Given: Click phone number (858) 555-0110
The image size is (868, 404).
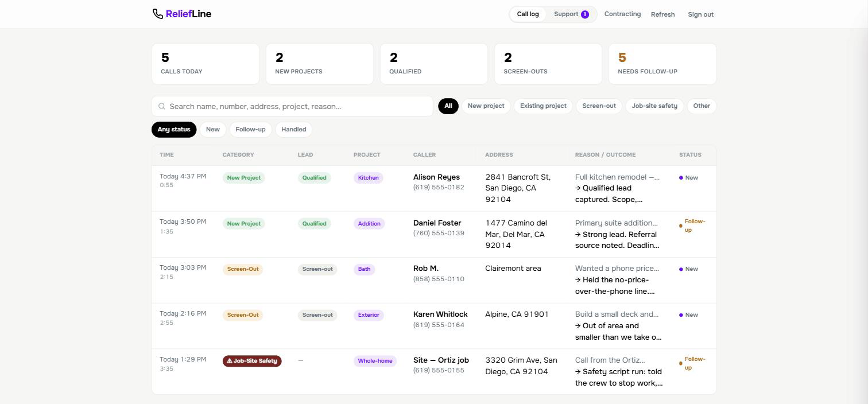Looking at the screenshot, I should click(x=439, y=279).
